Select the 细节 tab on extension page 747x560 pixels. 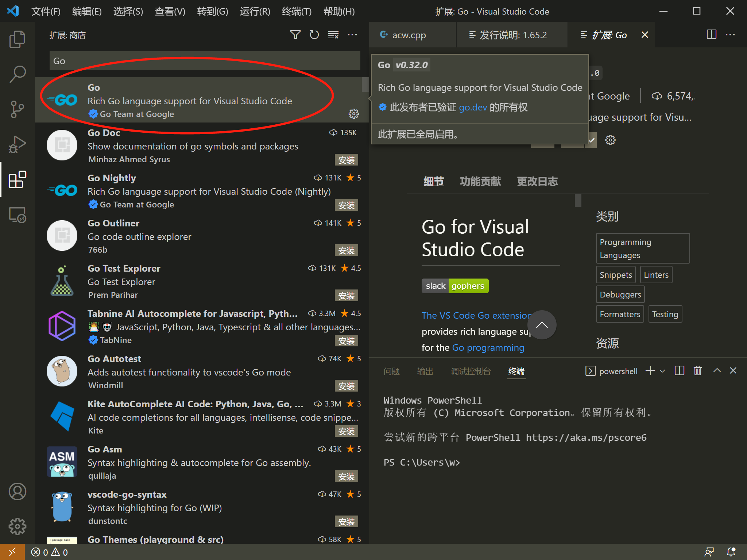point(434,181)
